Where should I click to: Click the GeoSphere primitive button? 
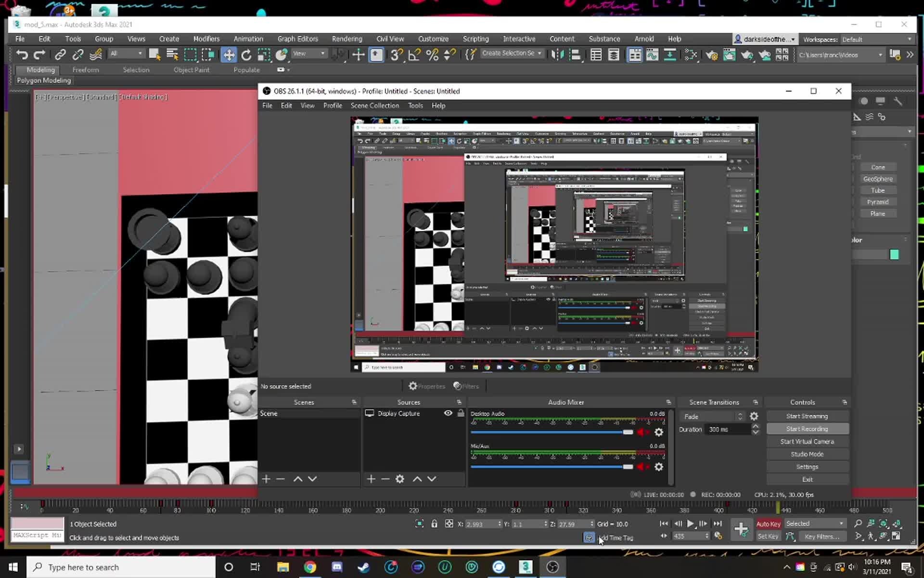click(x=877, y=179)
